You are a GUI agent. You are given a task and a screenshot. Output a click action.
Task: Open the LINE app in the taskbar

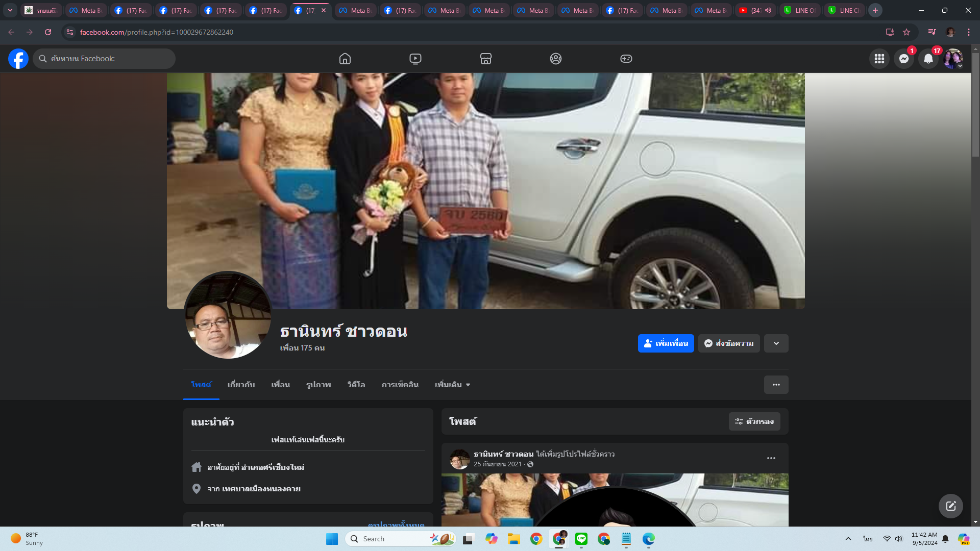[581, 539]
